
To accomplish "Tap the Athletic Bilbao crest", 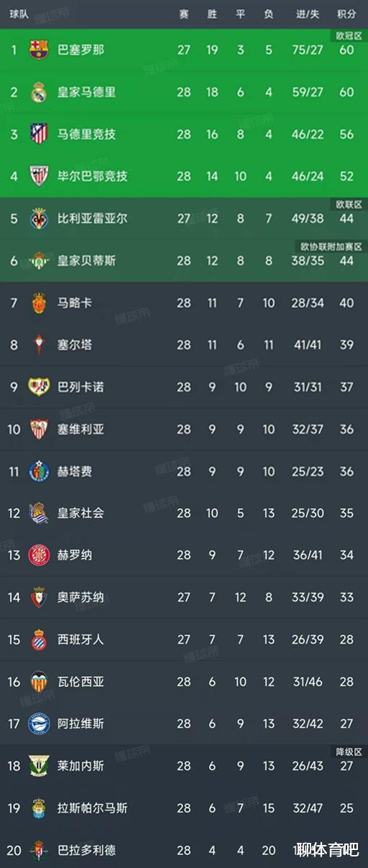I will [x=38, y=176].
